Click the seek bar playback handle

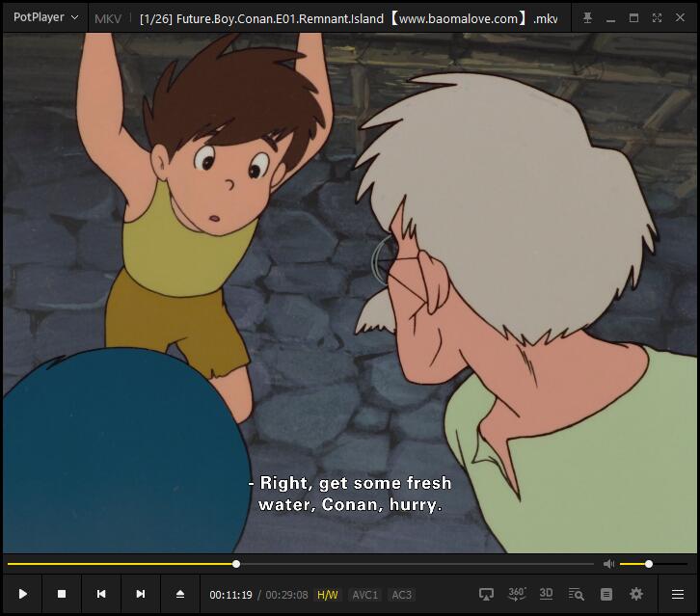click(x=236, y=564)
